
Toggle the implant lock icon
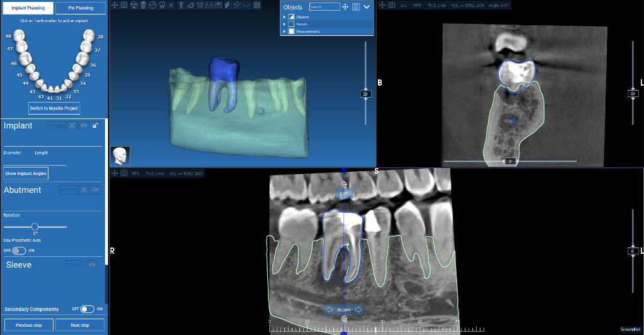[96, 125]
